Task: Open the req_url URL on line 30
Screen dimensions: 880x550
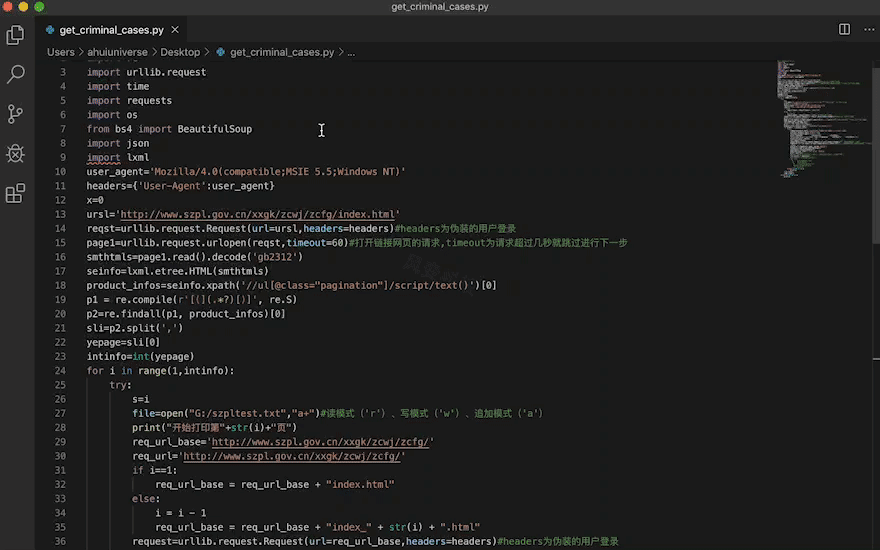Action: pyautogui.click(x=291, y=456)
